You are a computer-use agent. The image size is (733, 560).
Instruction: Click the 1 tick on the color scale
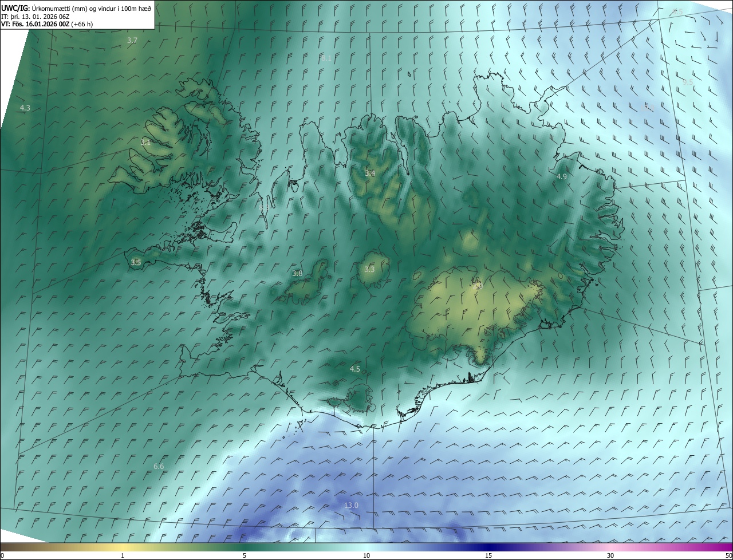pyautogui.click(x=123, y=555)
